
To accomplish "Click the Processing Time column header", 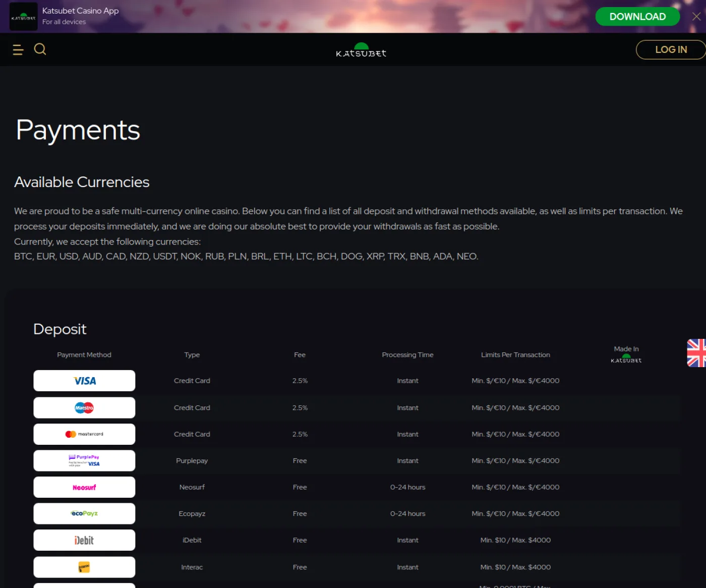I will [x=407, y=355].
